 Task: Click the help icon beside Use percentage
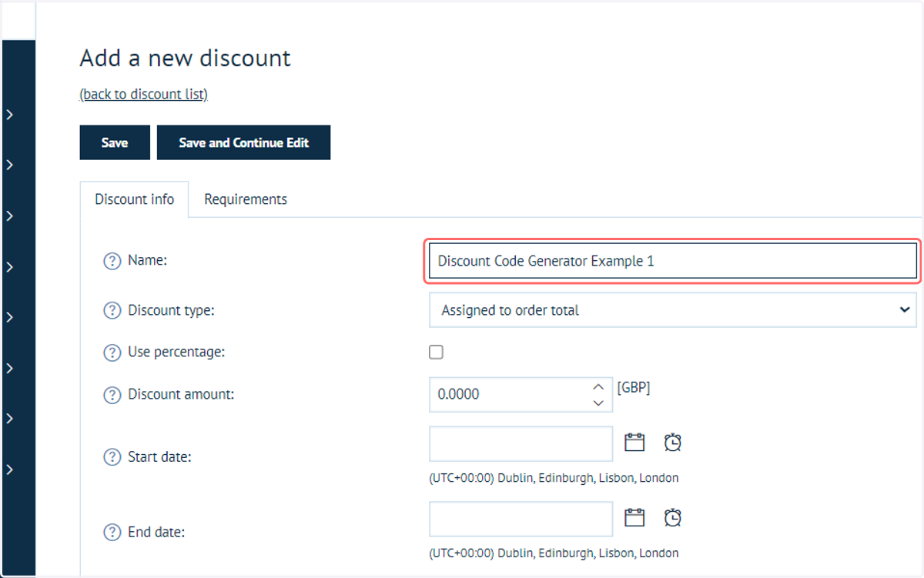click(x=112, y=352)
